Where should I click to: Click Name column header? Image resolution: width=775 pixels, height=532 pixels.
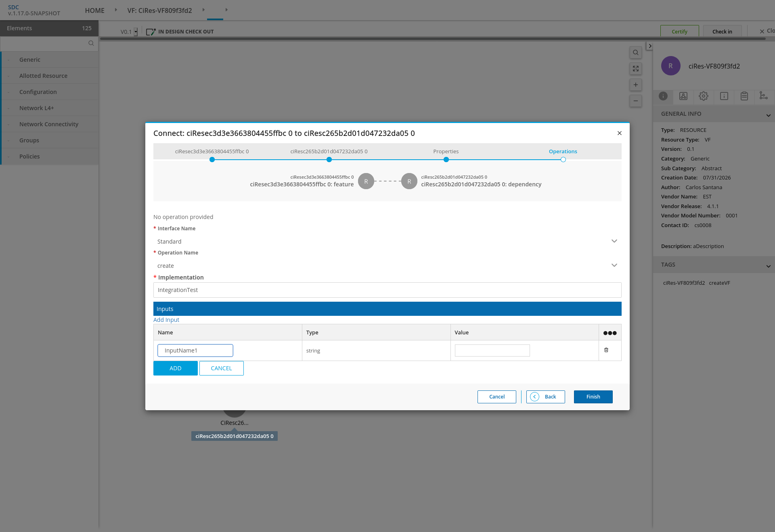pyautogui.click(x=228, y=332)
